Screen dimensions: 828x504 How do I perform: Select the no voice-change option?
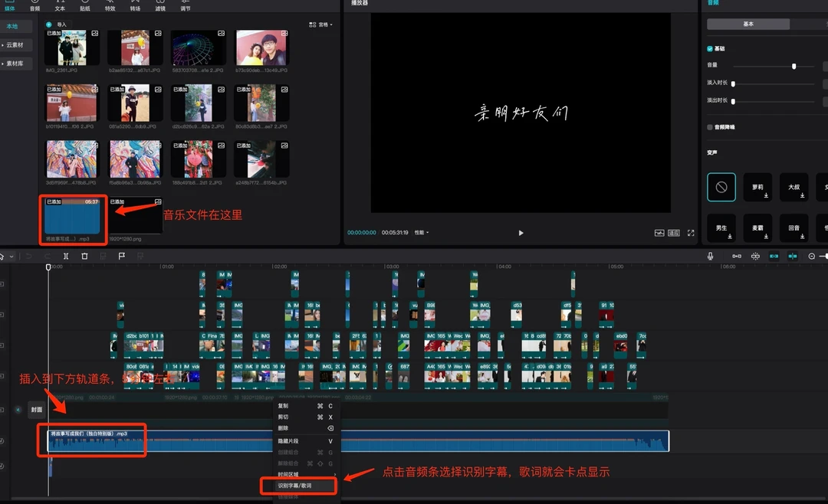721,187
